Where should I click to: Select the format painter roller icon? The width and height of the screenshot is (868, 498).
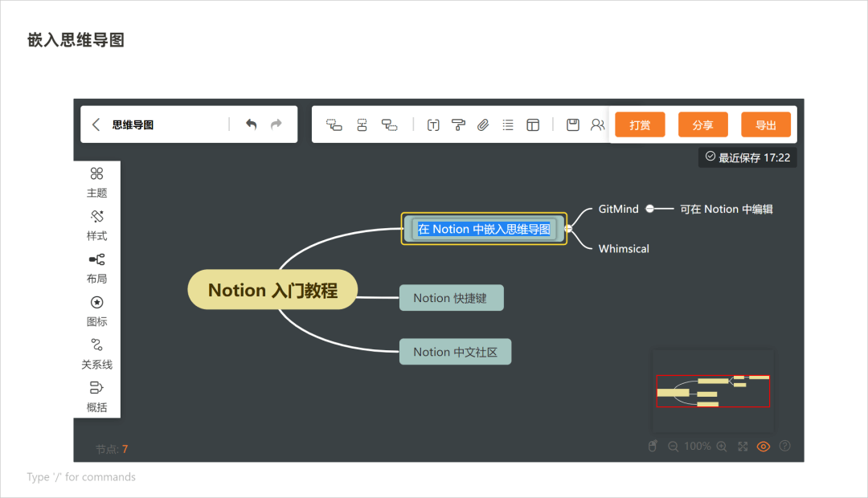point(458,125)
